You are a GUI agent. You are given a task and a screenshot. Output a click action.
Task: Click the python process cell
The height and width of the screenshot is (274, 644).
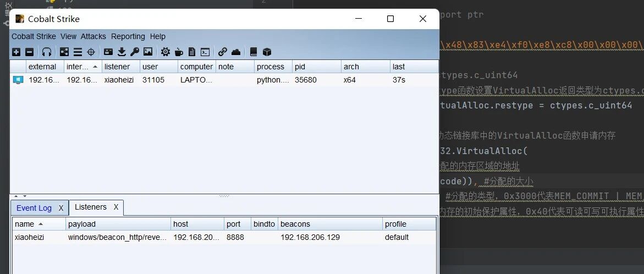(x=273, y=80)
